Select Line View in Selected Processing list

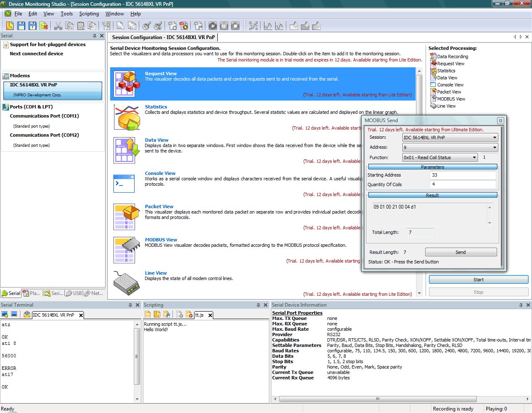(443, 106)
